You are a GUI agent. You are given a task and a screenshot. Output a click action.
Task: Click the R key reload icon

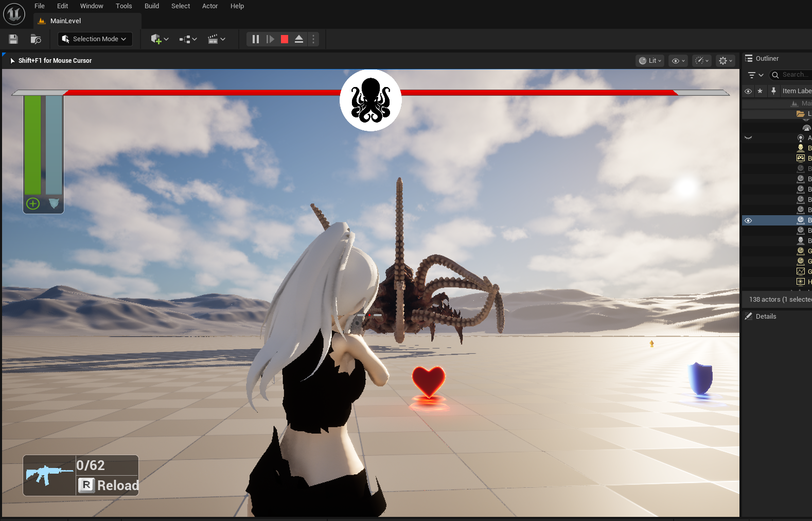click(86, 485)
